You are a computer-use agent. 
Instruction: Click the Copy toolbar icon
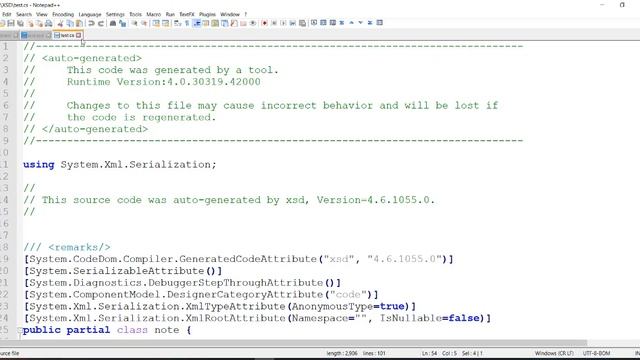pos(70,23)
